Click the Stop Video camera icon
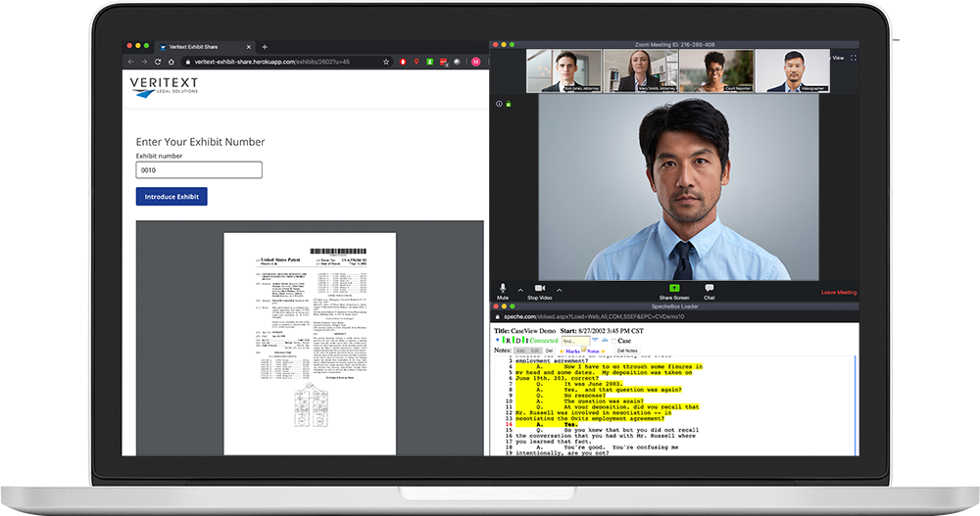The width and height of the screenshot is (980, 516). click(539, 289)
